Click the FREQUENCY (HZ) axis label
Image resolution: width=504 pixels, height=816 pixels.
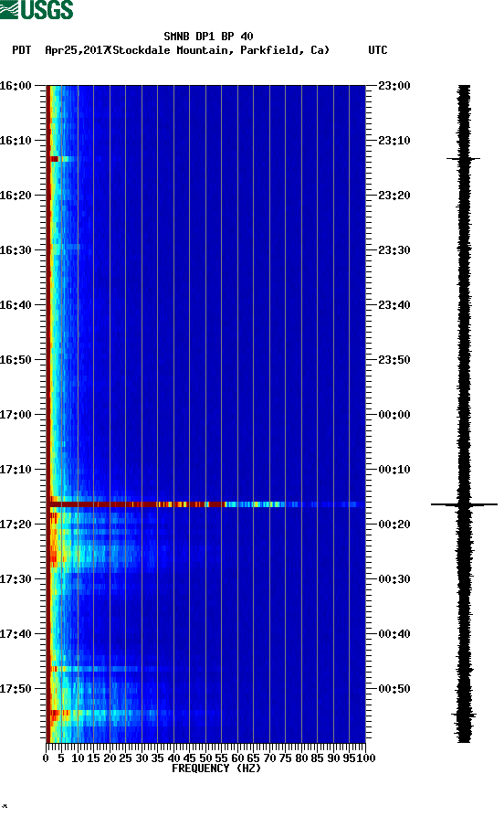215,768
